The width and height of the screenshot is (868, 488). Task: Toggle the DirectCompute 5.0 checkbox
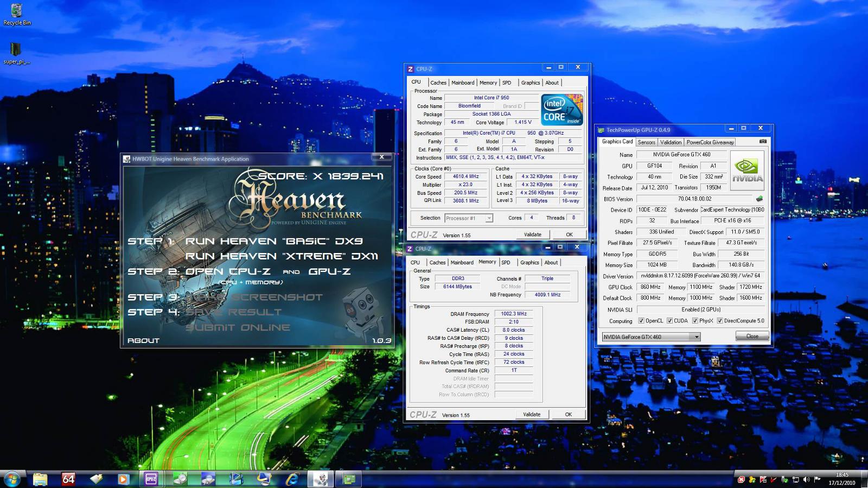(720, 321)
